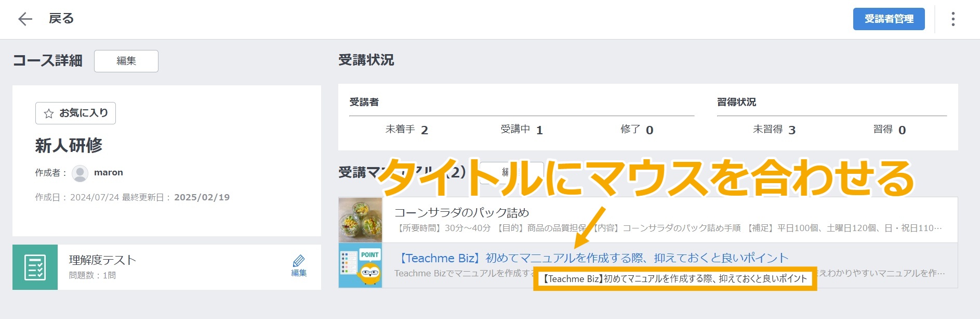Open the 理解度テスト title

click(102, 260)
